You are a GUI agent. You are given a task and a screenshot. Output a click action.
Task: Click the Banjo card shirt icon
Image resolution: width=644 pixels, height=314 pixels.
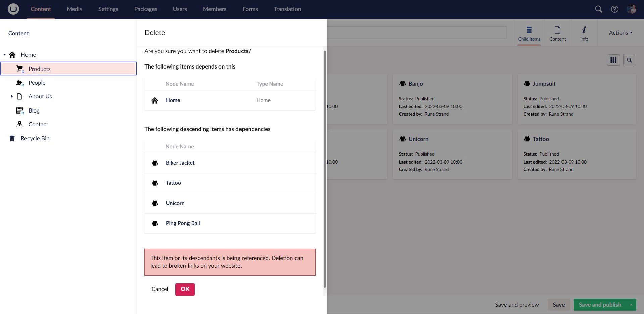click(x=402, y=83)
